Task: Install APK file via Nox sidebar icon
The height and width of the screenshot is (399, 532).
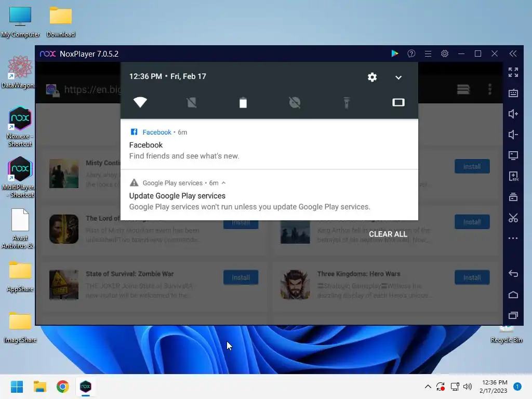Action: (513, 176)
